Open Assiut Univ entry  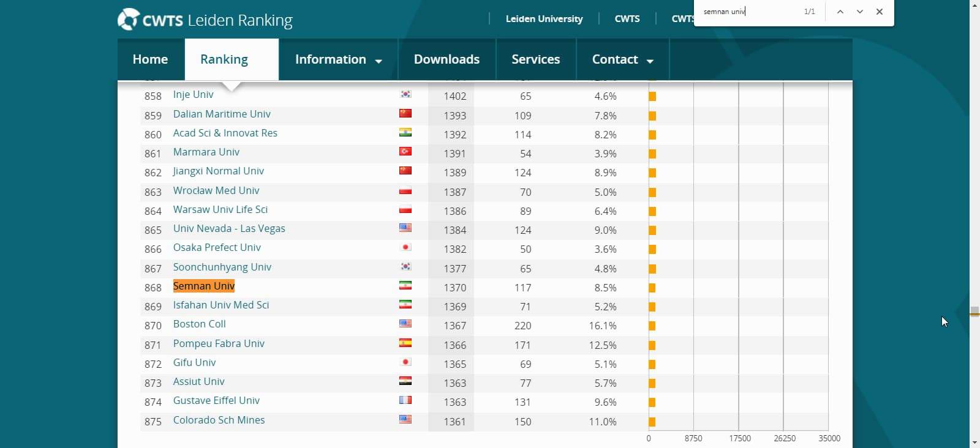point(199,381)
